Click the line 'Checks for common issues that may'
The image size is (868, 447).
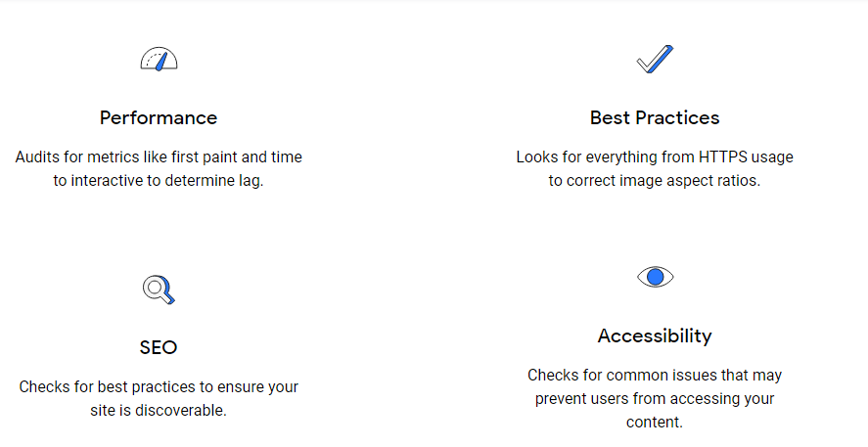[655, 375]
